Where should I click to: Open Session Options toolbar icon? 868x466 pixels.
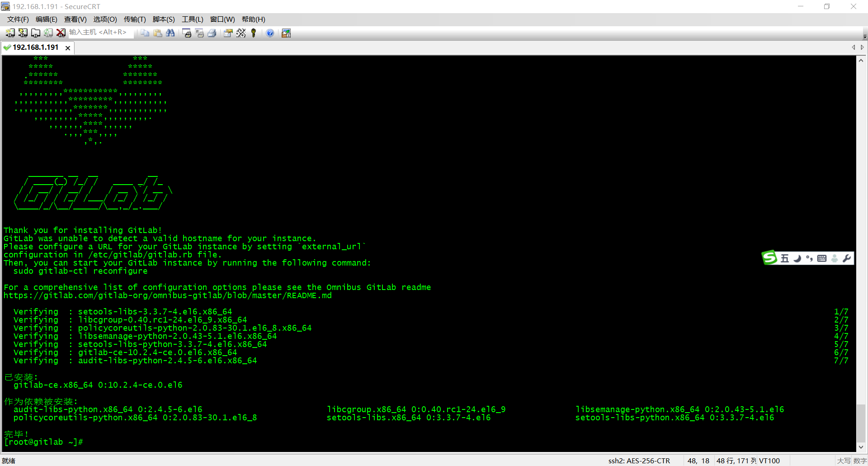[228, 33]
